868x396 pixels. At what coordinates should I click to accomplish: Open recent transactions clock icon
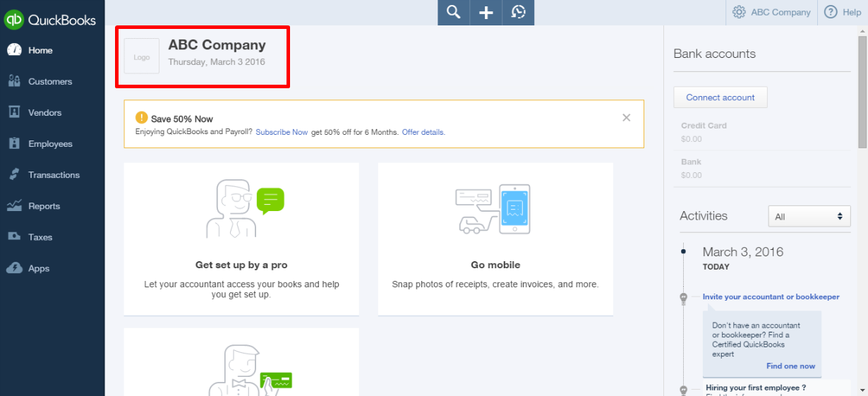pos(519,12)
